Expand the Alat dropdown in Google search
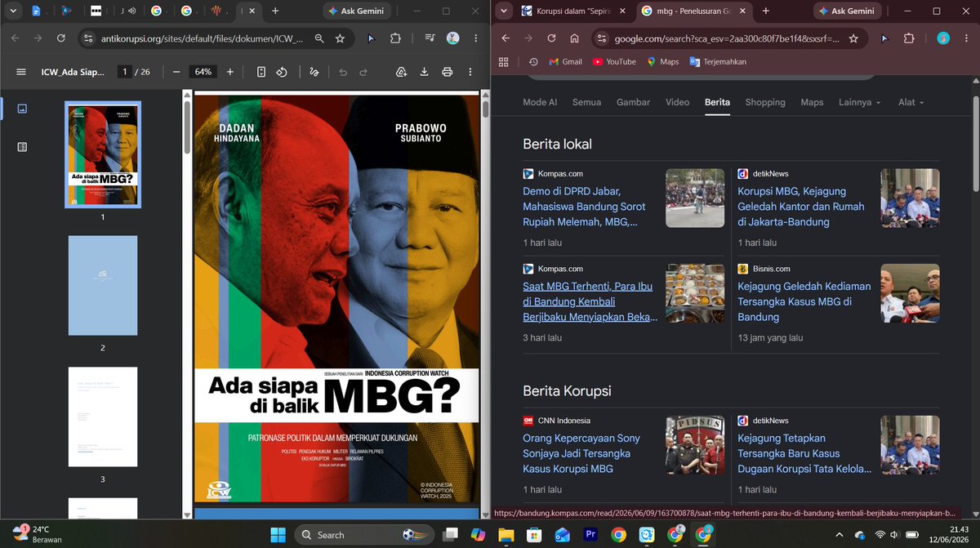Screen dimensions: 980x548 [x=911, y=102]
